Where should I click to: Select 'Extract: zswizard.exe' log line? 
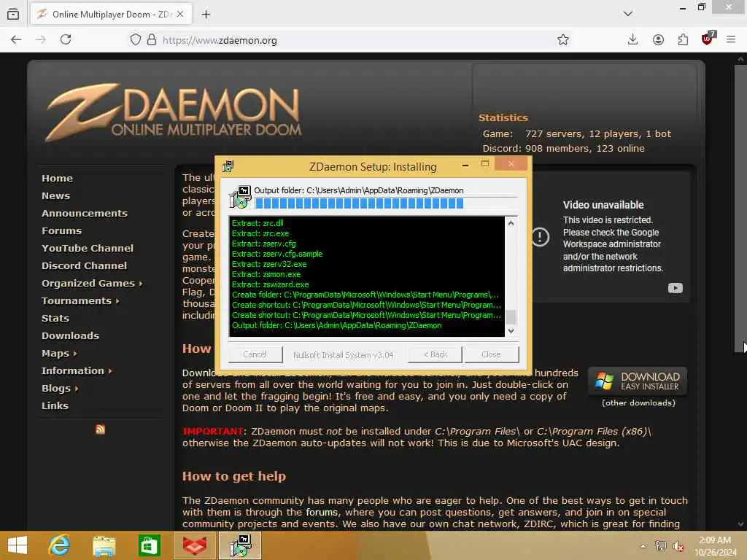pos(271,284)
